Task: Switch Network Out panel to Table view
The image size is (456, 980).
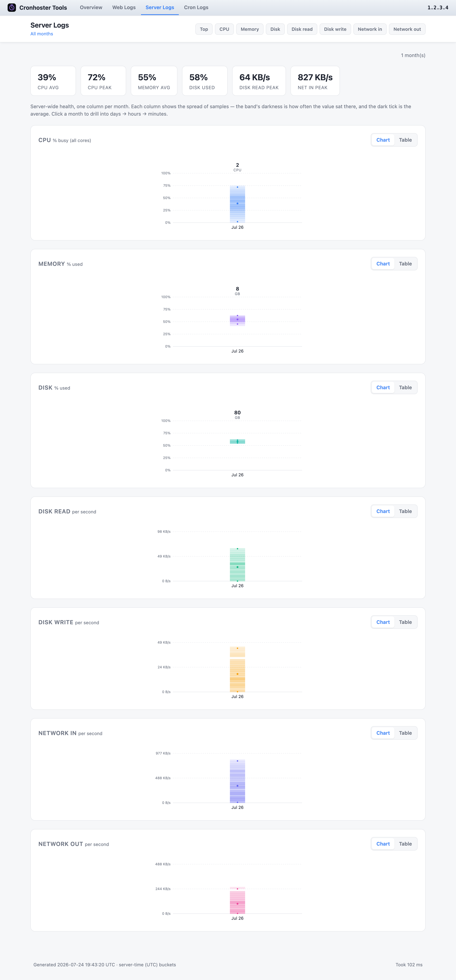Action: tap(405, 844)
